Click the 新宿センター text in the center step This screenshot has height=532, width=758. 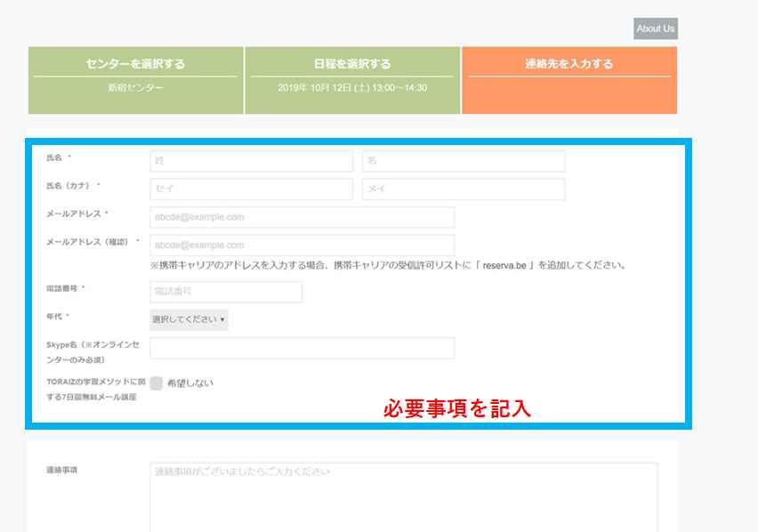[135, 88]
